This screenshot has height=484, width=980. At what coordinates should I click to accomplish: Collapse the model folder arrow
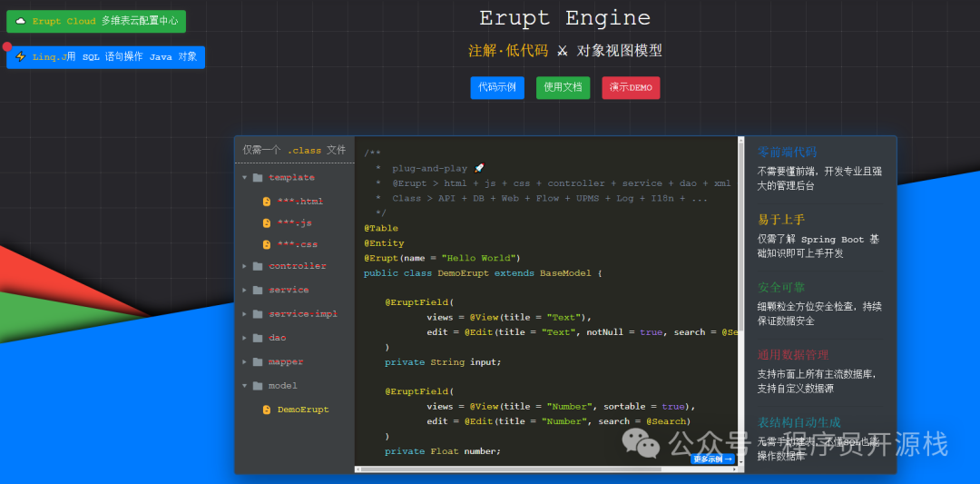pyautogui.click(x=245, y=386)
